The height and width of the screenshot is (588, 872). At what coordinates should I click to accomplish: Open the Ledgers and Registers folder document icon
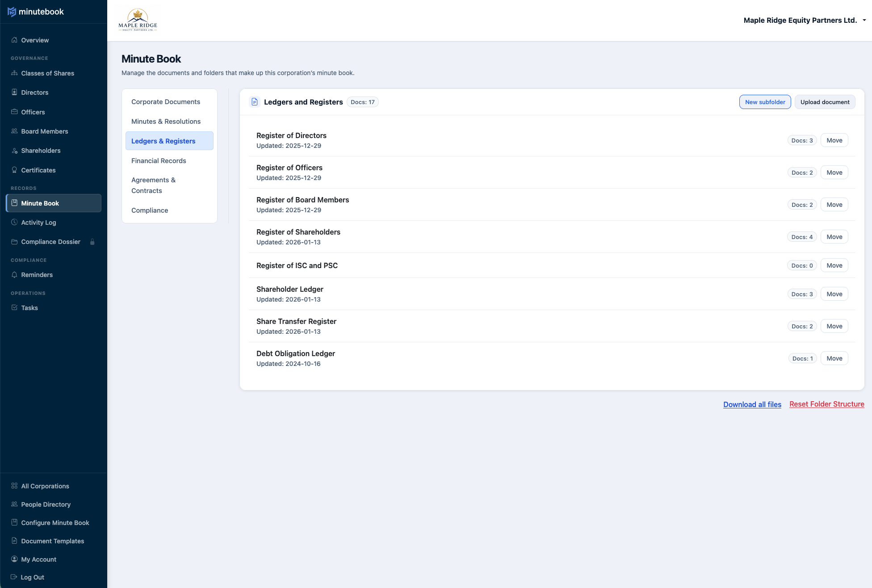coord(255,102)
